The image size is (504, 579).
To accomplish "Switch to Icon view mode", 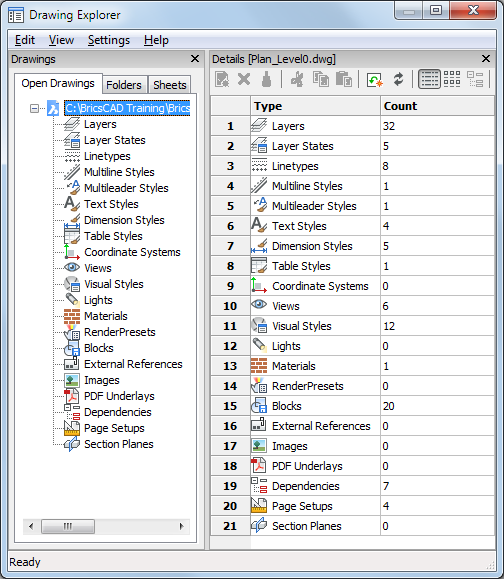I will point(452,79).
